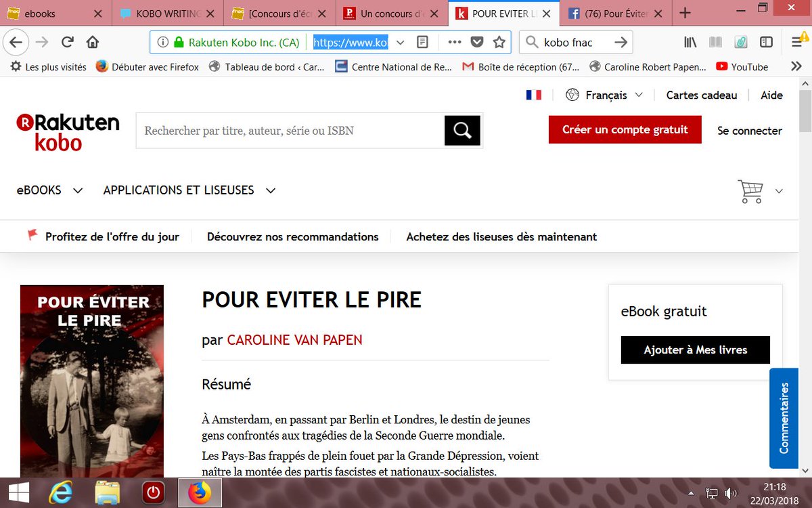The image size is (812, 508).
Task: Click the red power icon in taskbar
Action: [153, 493]
